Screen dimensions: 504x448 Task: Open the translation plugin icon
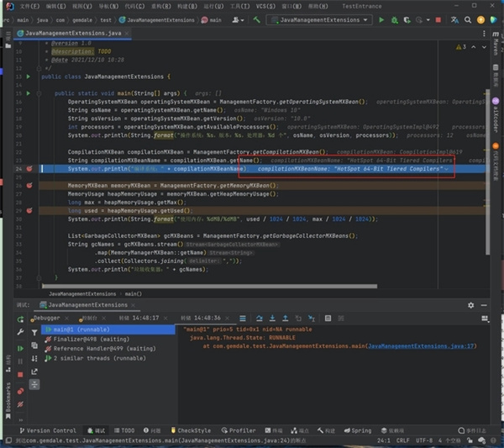454,20
